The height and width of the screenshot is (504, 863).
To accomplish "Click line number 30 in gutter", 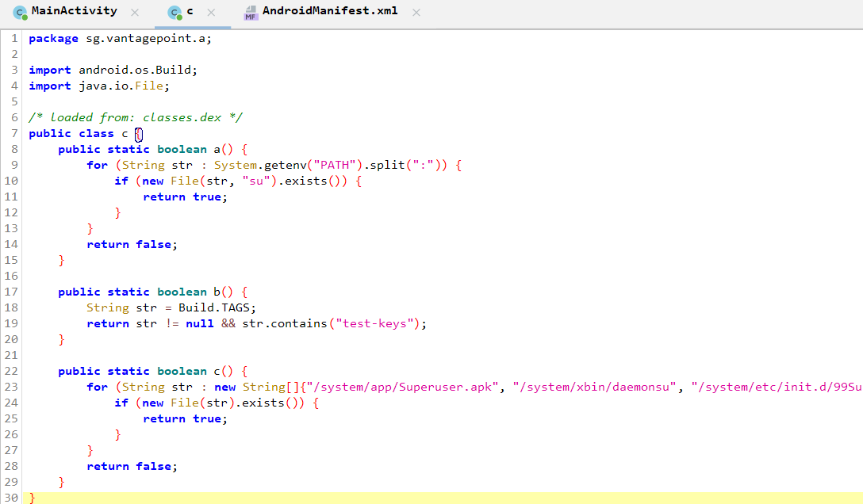I will tap(11, 498).
